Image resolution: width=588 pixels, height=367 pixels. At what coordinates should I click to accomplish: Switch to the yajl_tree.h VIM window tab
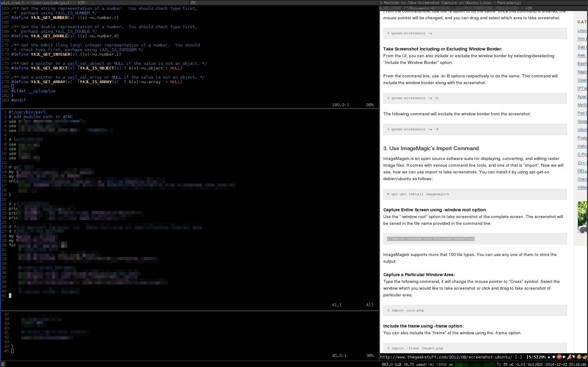pyautogui.click(x=95, y=2)
